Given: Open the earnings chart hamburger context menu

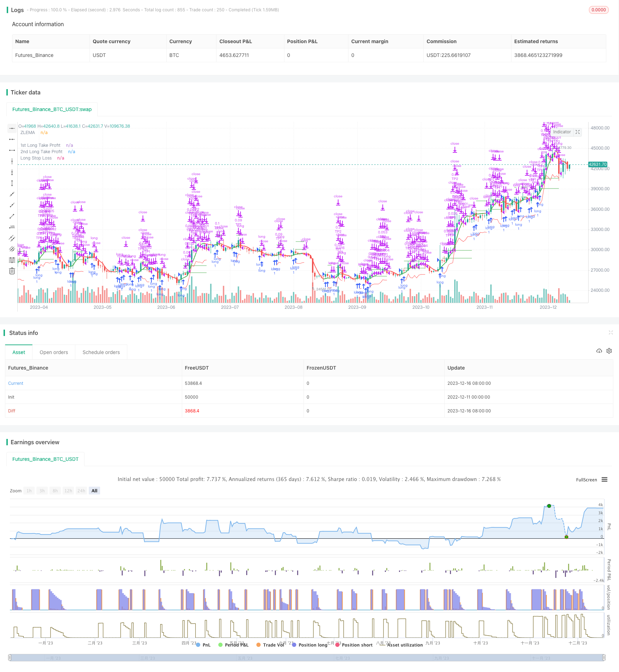Looking at the screenshot, I should [604, 480].
